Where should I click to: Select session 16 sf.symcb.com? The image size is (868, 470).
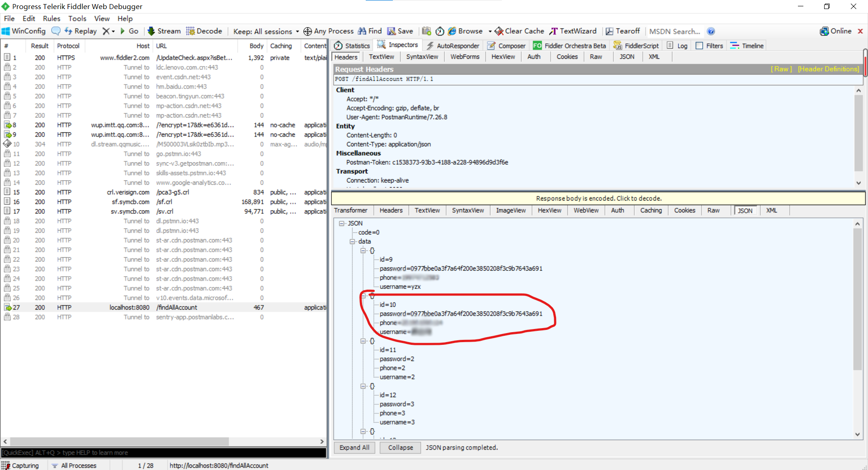[164, 202]
